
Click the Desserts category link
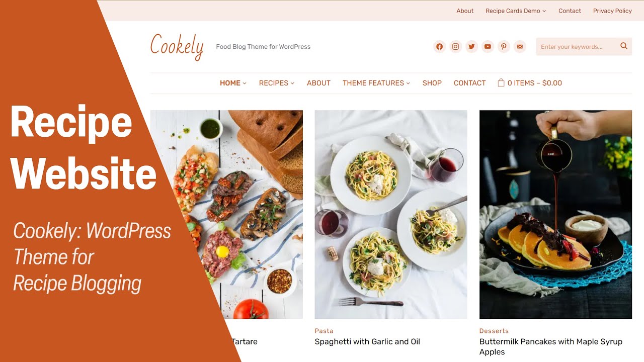coord(494,331)
